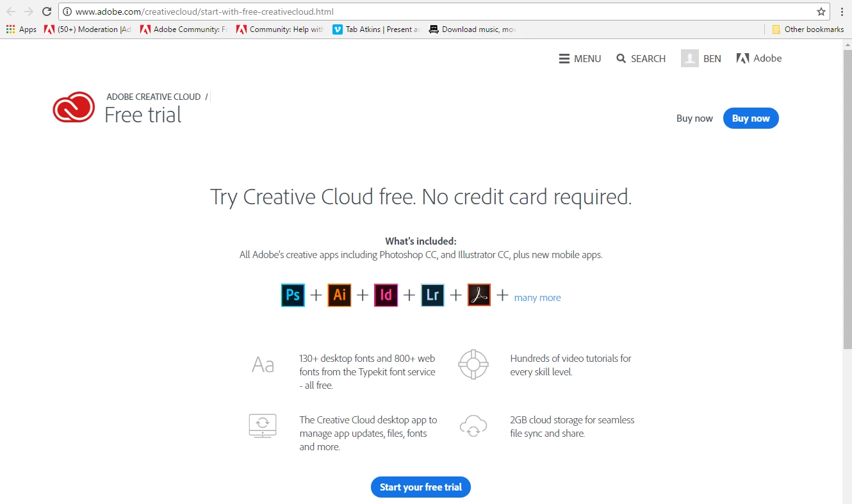Click the InDesign Id app icon

[x=386, y=295]
